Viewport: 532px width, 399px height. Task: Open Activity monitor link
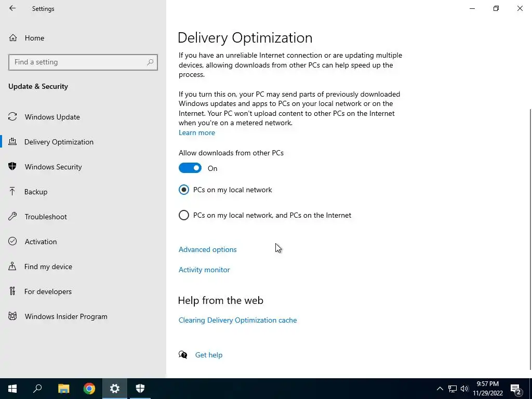point(204,270)
